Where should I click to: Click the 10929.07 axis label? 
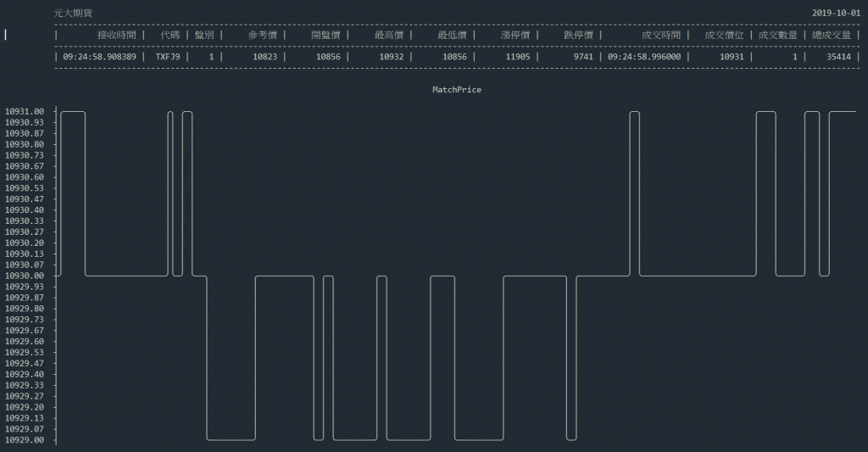point(25,429)
